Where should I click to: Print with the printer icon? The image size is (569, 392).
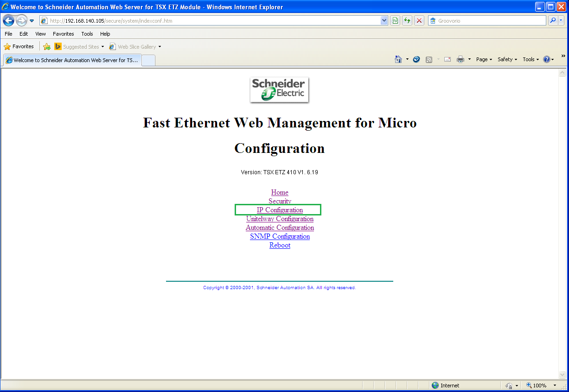click(x=460, y=59)
